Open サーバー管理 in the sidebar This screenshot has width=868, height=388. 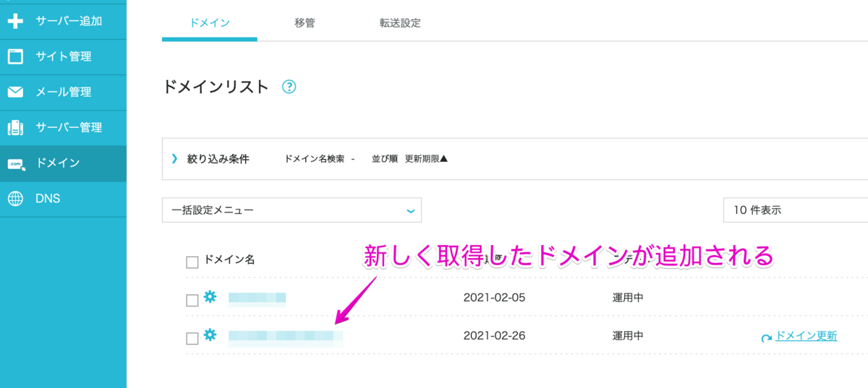coord(63,127)
